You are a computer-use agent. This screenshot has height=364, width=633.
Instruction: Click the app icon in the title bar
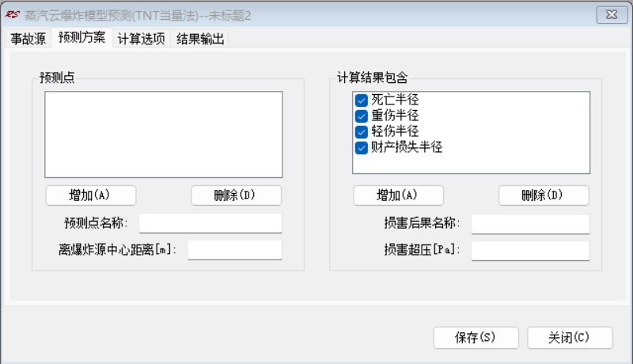[12, 14]
